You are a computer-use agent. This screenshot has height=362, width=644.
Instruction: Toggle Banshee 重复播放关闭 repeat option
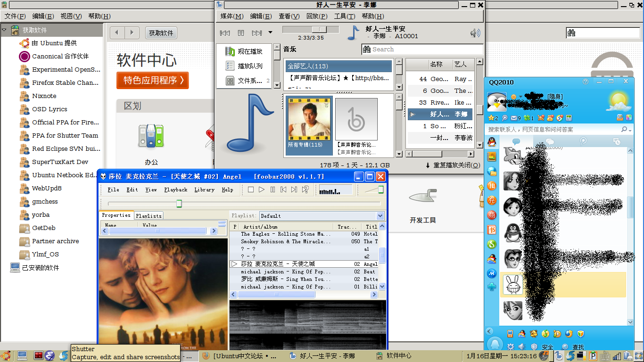click(x=453, y=165)
